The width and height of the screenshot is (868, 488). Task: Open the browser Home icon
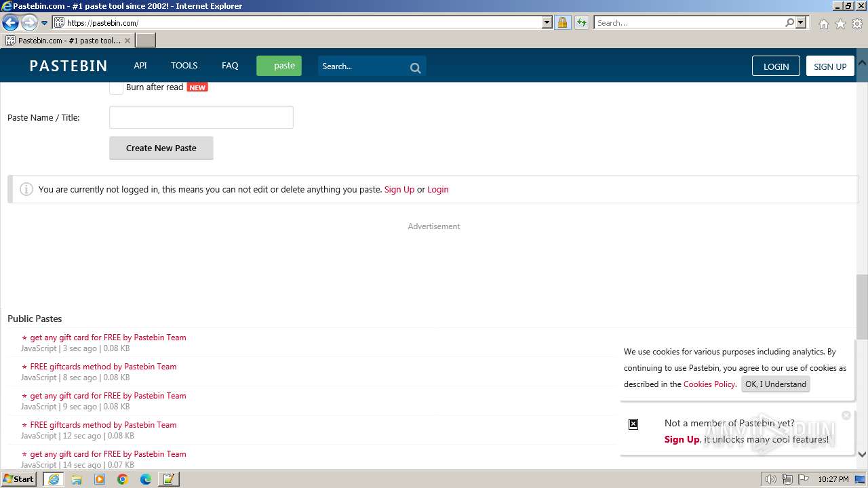click(x=824, y=24)
